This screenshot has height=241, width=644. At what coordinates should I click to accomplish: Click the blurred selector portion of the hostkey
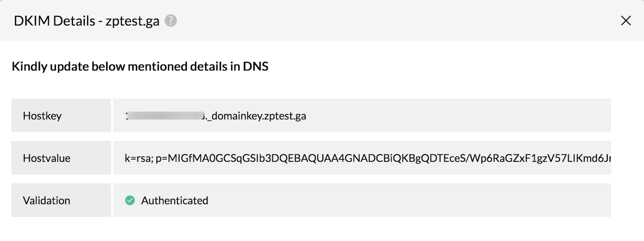[x=165, y=116]
